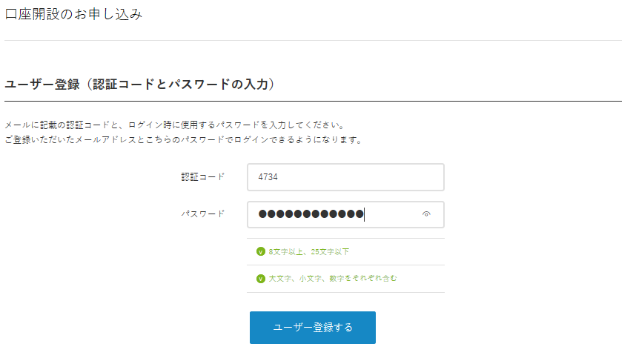
Task: Click green check icon beside 8文字以上 rule
Action: tap(261, 252)
